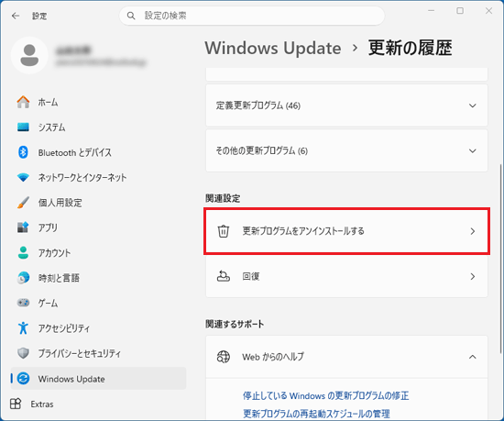Select the Extras grid icon
Viewport: 504px width, 421px height.
[16, 404]
